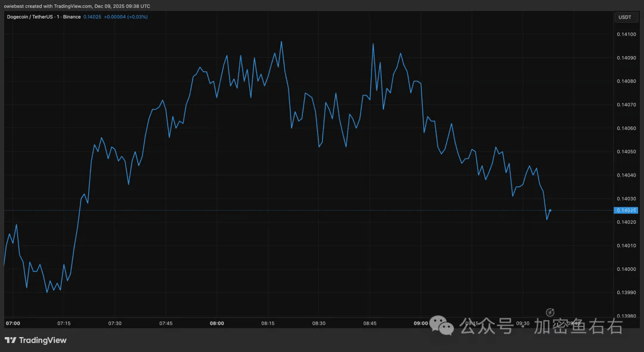644x352 pixels.
Task: Click the 0.14090 price axis label
Action: point(626,58)
